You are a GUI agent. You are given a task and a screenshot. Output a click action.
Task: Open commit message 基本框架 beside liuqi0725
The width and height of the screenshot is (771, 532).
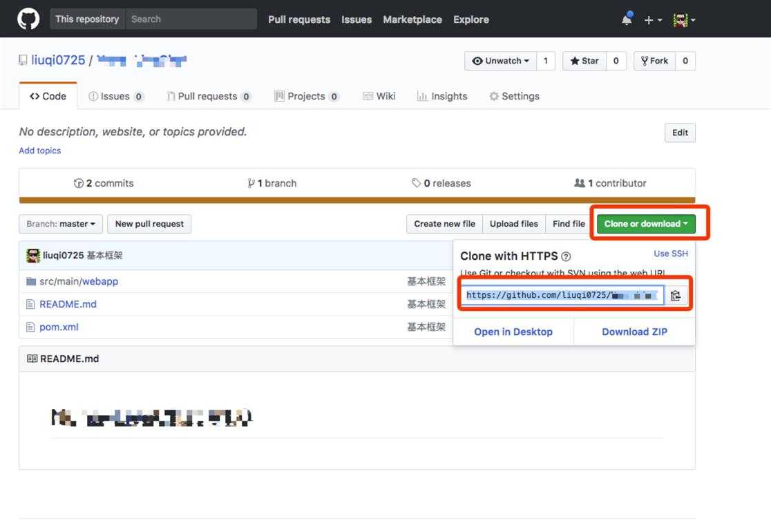coord(105,256)
